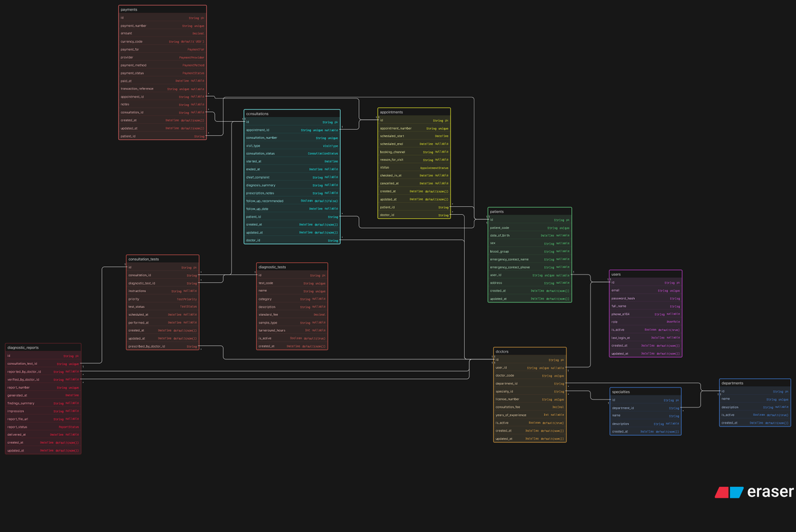Select consultation_id row in payments table
The height and width of the screenshot is (532, 796).
coord(163,113)
